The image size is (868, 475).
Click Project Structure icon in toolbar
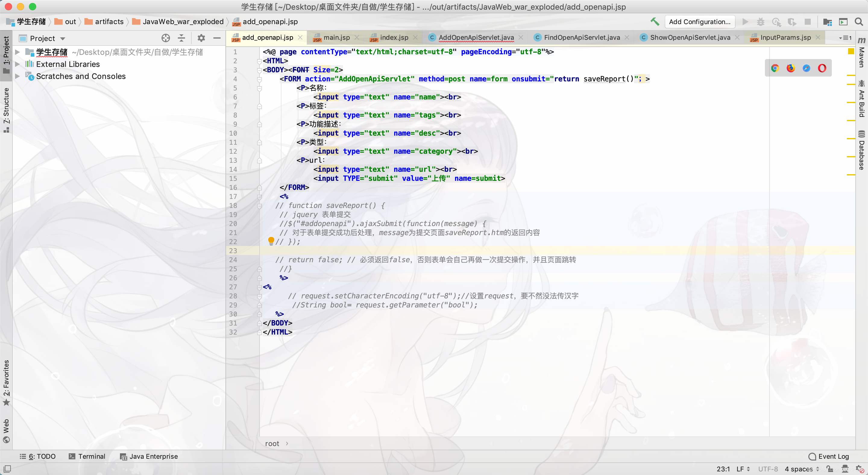pyautogui.click(x=827, y=22)
